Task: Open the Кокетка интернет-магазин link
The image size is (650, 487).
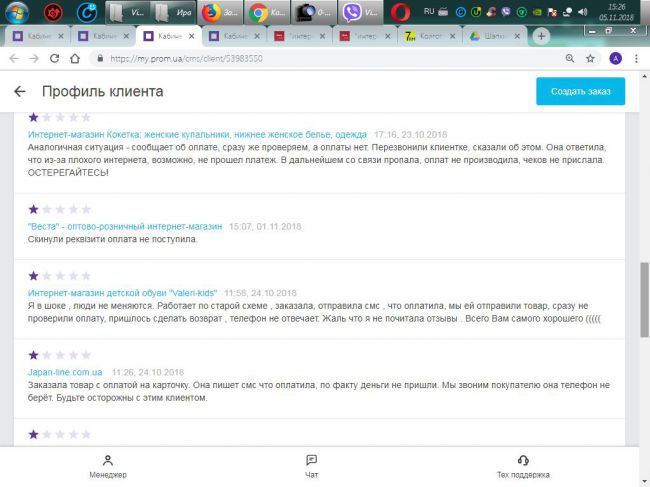Action: click(197, 134)
